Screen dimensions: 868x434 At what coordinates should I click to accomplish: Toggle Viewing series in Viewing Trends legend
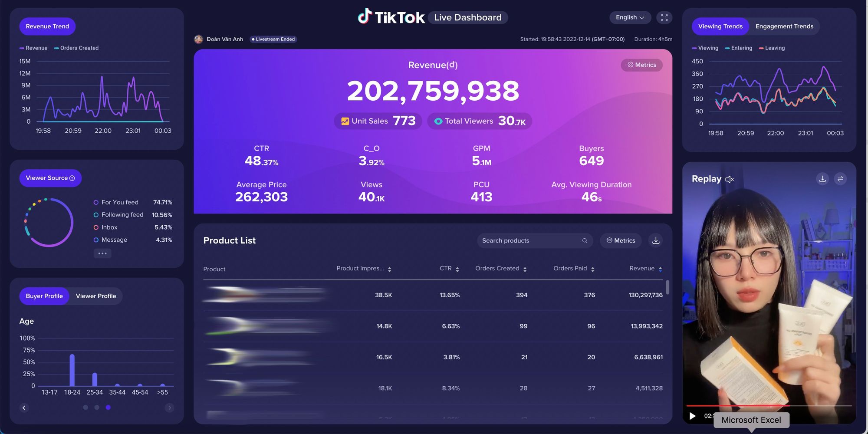705,48
